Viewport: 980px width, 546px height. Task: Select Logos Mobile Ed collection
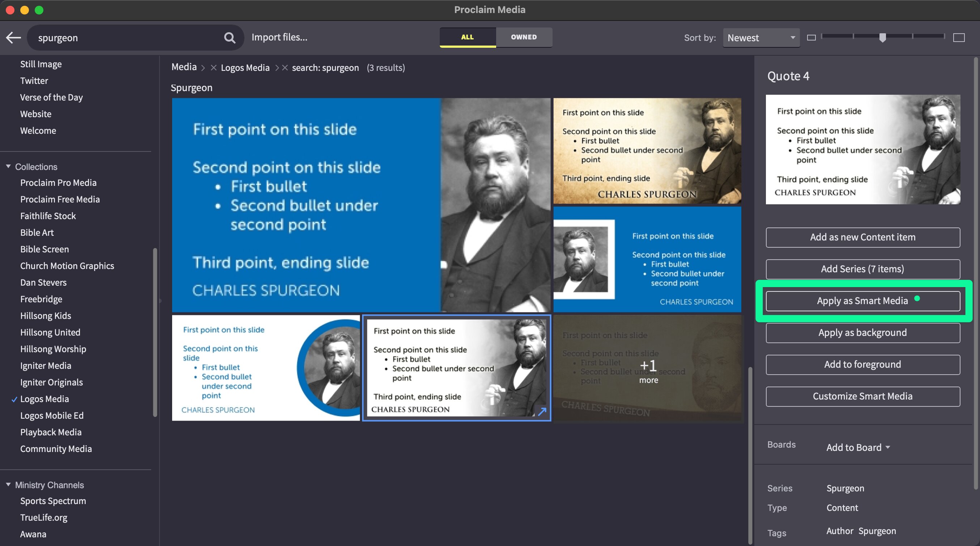tap(52, 415)
